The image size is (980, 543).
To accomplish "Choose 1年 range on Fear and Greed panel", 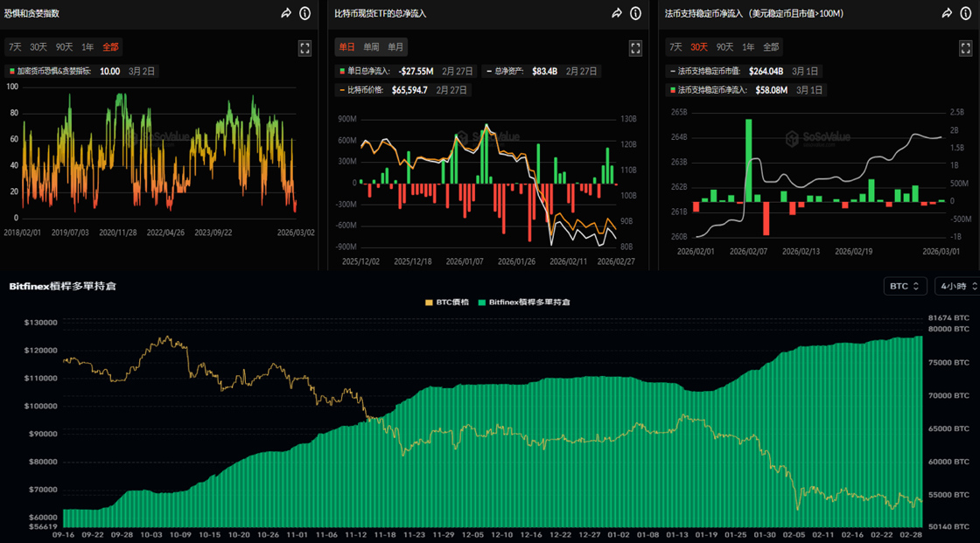I will coord(87,47).
